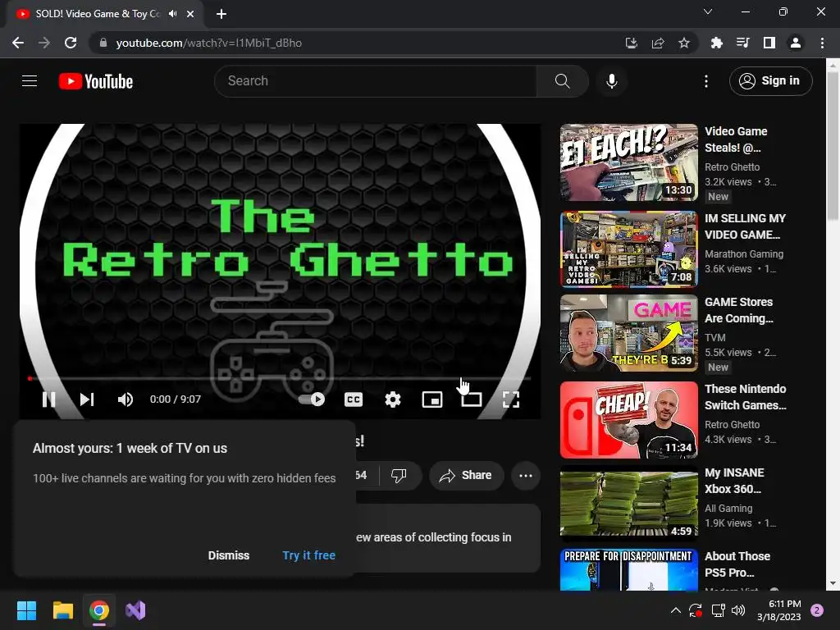This screenshot has height=630, width=840.
Task: Select the SOLD! Video Game tab
Action: (x=105, y=14)
